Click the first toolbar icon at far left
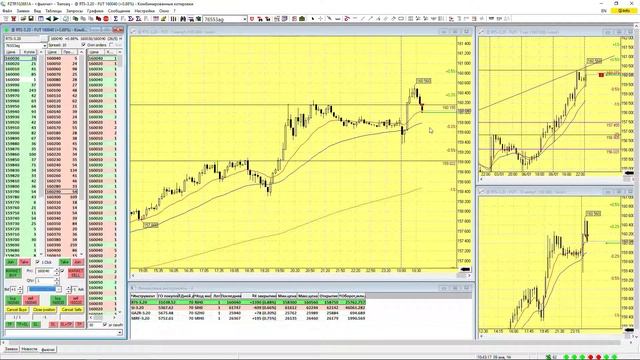The width and height of the screenshot is (640, 360). (x=6, y=19)
